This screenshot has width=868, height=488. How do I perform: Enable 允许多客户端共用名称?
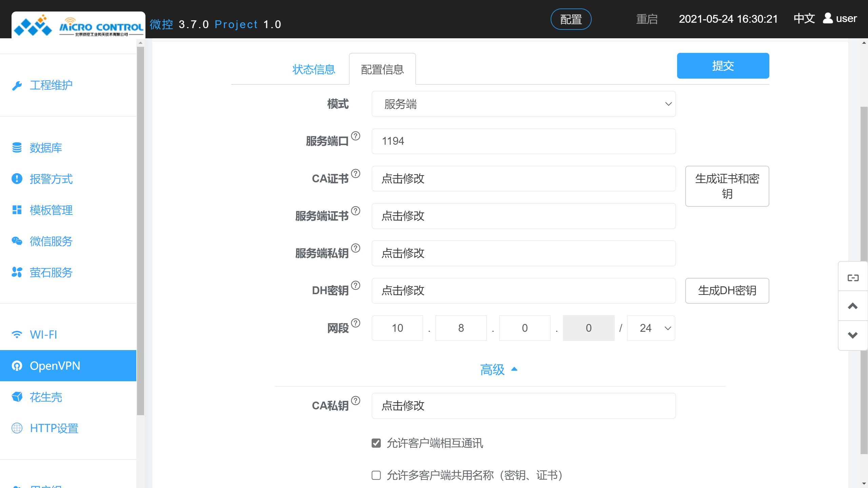coord(376,475)
